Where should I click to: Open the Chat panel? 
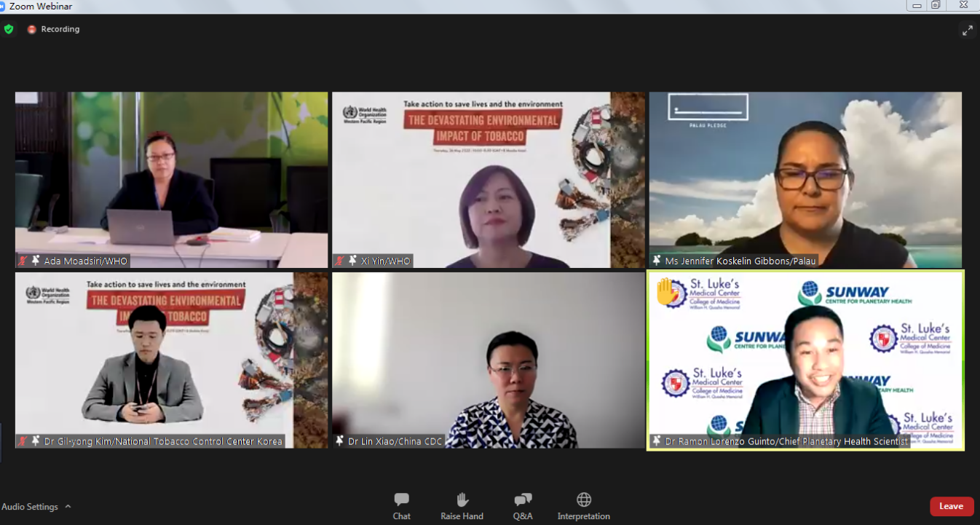coord(401,506)
